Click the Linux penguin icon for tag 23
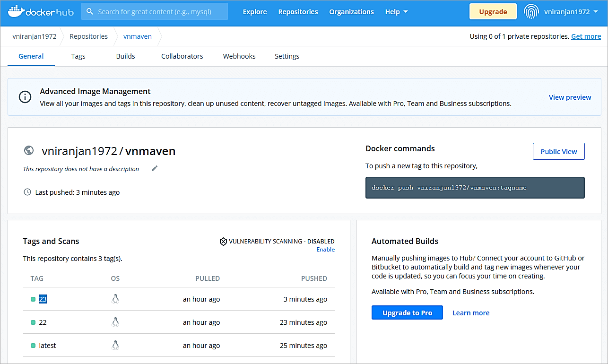Image resolution: width=608 pixels, height=364 pixels. (115, 299)
